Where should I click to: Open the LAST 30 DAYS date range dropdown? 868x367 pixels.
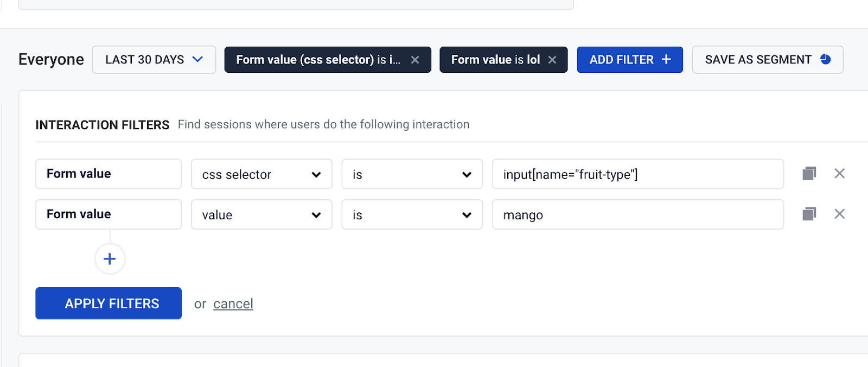click(154, 60)
